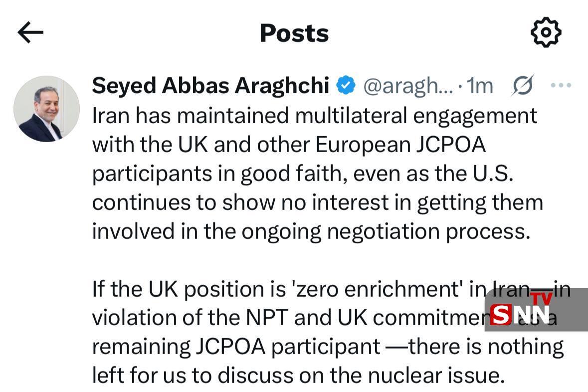Go back using the left arrow

point(30,33)
